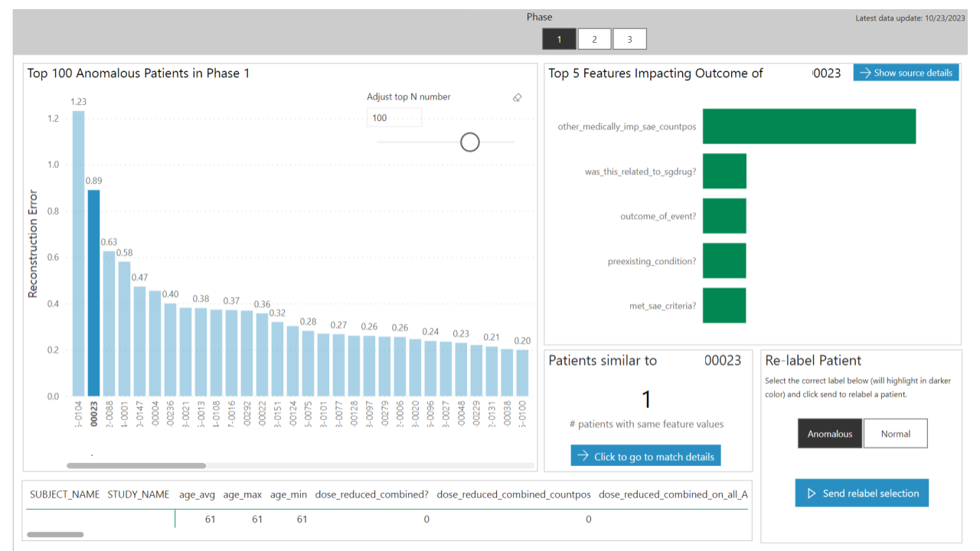Switch back to Phase 1
This screenshot has width=980, height=551.
[559, 38]
